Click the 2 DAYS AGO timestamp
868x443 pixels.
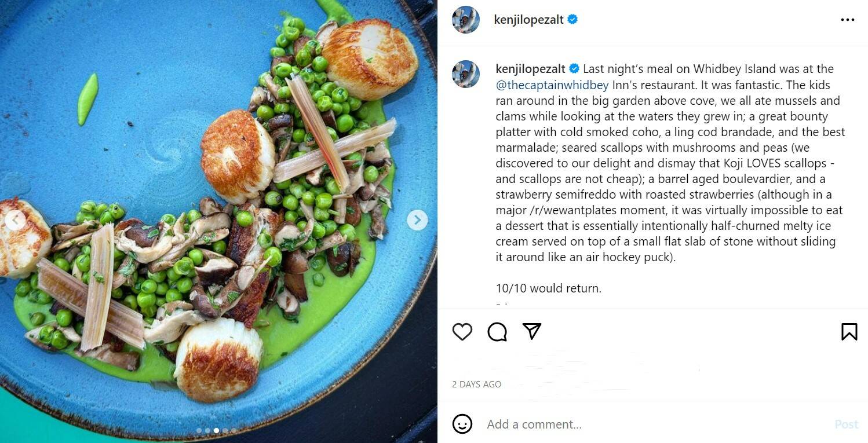476,385
